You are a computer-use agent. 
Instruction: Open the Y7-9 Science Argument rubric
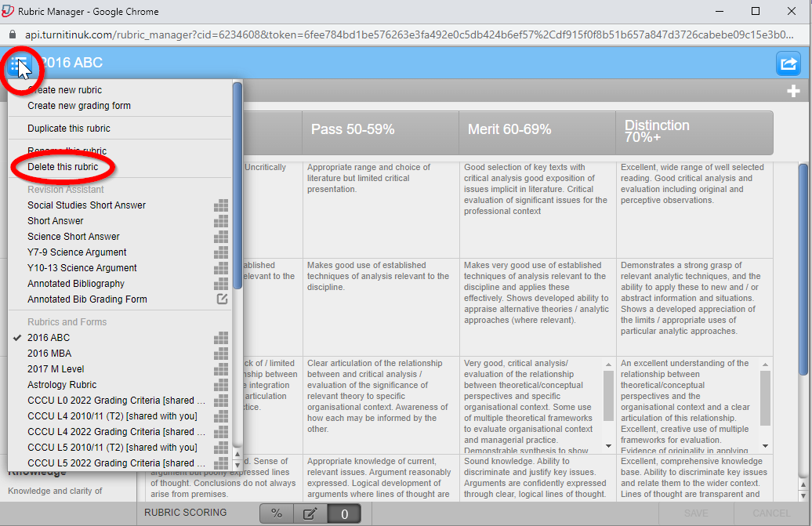pyautogui.click(x=77, y=252)
